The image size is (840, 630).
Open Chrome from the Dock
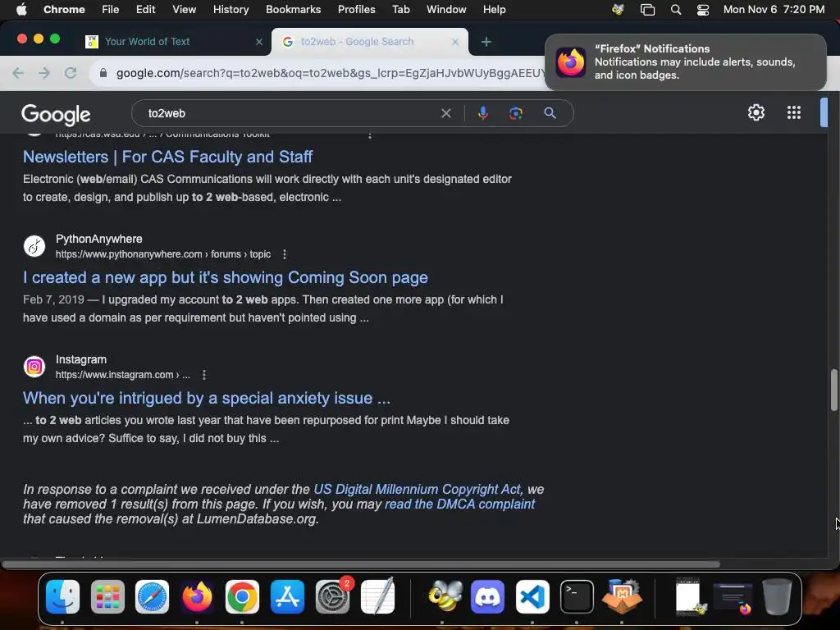pos(242,596)
